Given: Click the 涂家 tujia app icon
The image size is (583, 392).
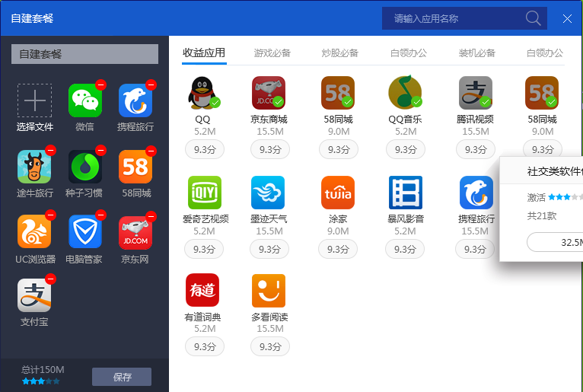Looking at the screenshot, I should (338, 193).
